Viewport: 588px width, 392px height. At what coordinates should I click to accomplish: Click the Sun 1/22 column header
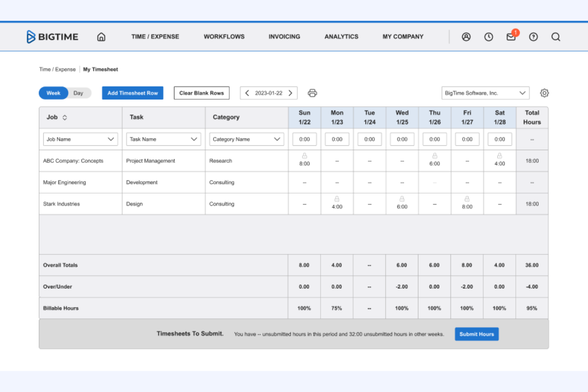point(304,117)
